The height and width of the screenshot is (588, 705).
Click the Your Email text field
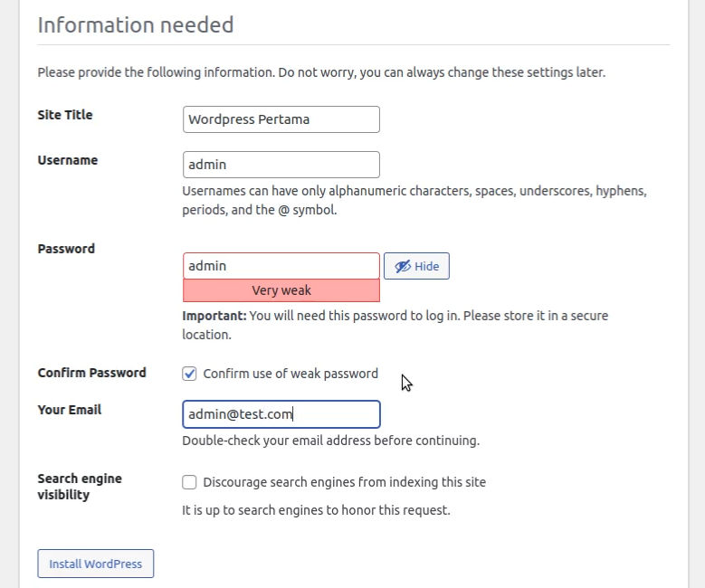click(x=281, y=414)
